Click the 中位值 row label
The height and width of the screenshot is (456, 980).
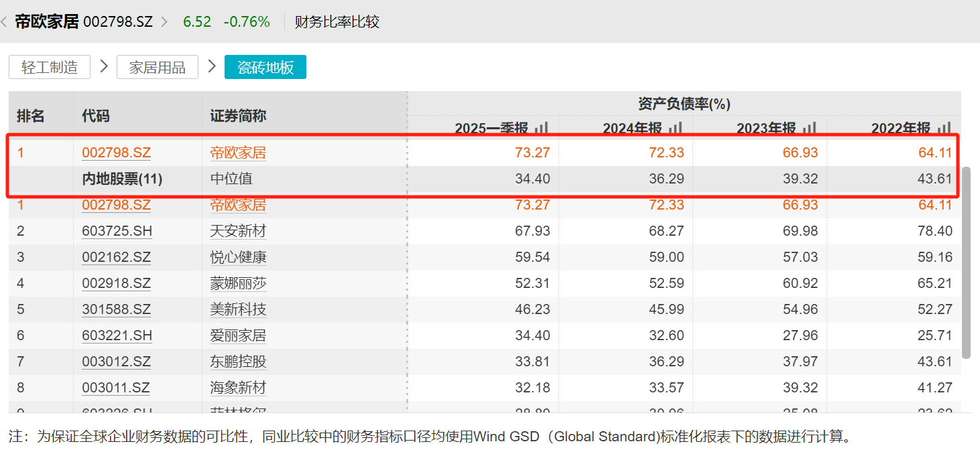[231, 179]
